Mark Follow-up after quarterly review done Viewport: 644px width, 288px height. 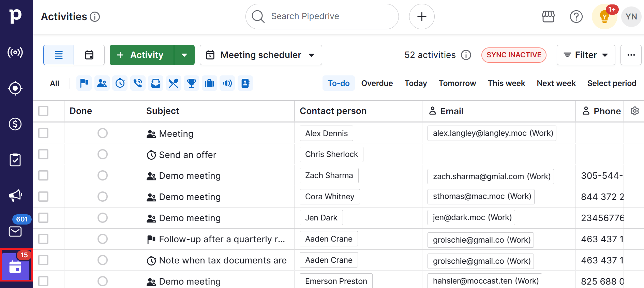pos(103,239)
